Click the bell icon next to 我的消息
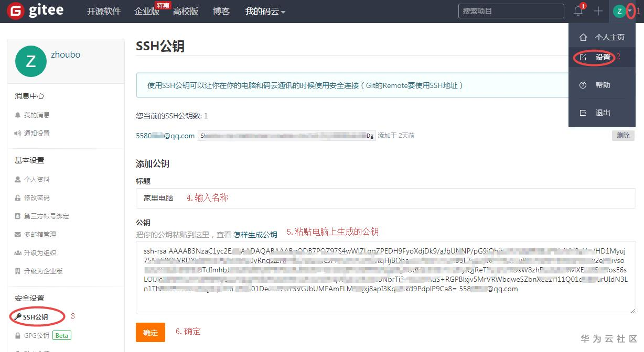 18,115
